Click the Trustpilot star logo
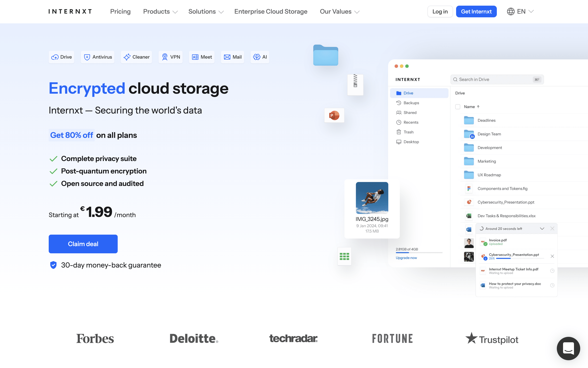588x368 pixels. point(492,339)
